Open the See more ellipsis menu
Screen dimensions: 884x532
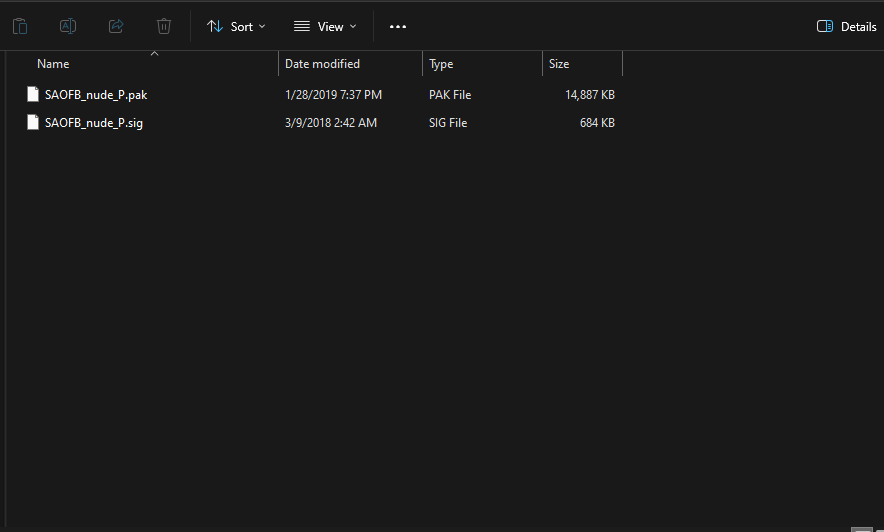pyautogui.click(x=398, y=26)
